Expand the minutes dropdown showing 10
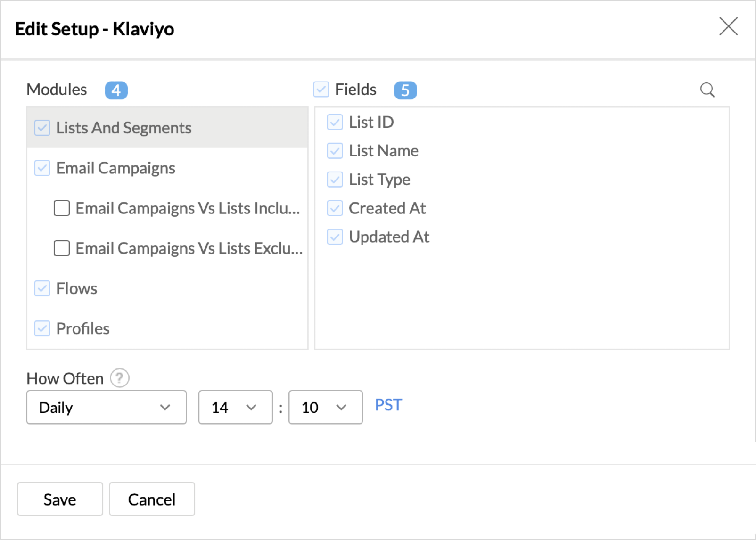The width and height of the screenshot is (756, 540). pos(325,407)
